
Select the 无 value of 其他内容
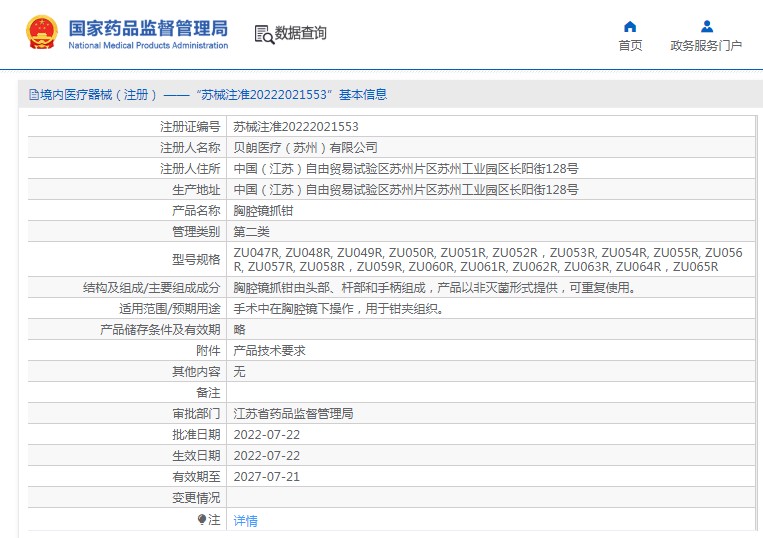pos(239,372)
